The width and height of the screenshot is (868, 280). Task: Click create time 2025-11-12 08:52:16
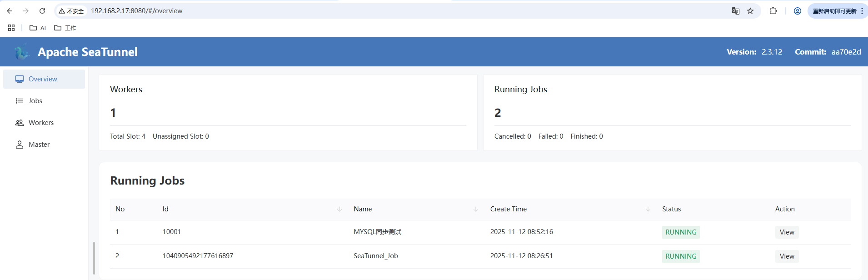(522, 232)
